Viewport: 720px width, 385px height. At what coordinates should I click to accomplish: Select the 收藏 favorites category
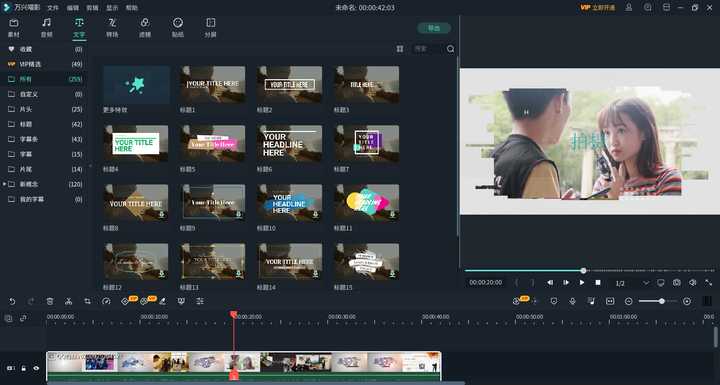[45, 49]
